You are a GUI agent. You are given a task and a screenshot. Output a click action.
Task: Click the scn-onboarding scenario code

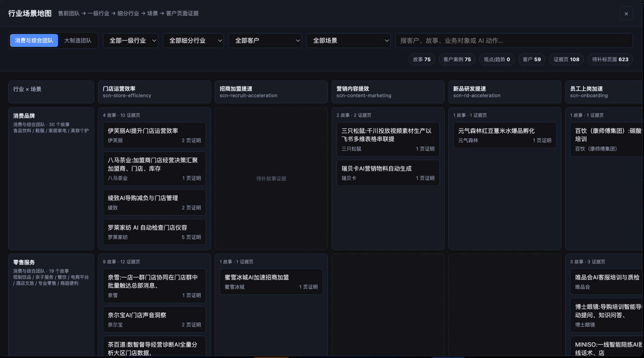[x=589, y=96]
